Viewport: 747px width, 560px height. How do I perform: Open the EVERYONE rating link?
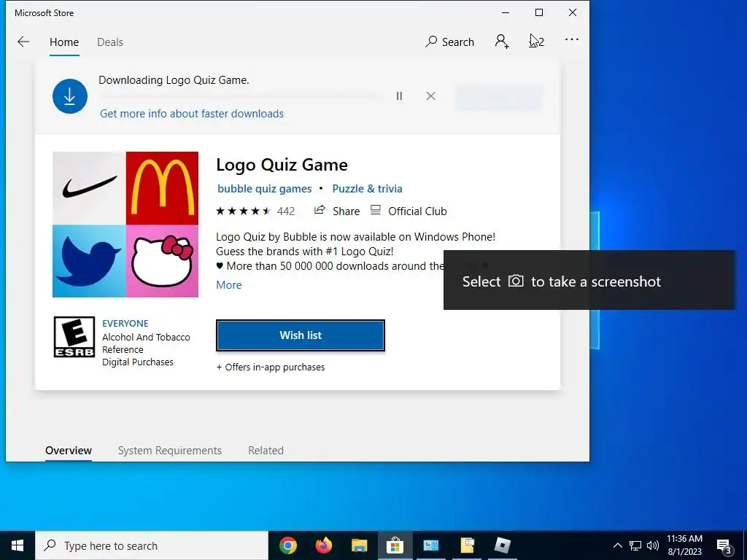click(x=125, y=323)
